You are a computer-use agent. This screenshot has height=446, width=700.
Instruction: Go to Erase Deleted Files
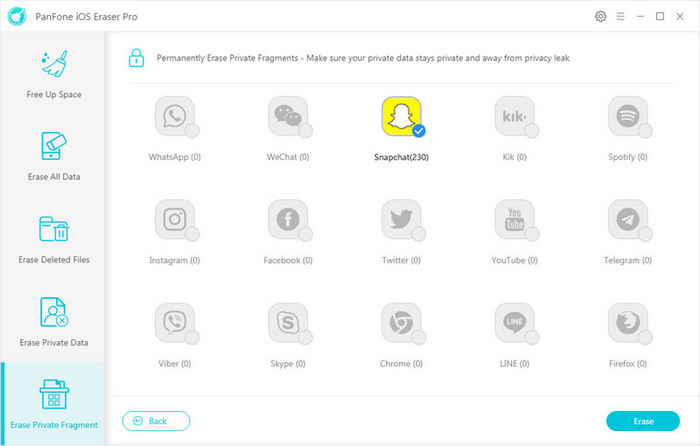pos(54,239)
